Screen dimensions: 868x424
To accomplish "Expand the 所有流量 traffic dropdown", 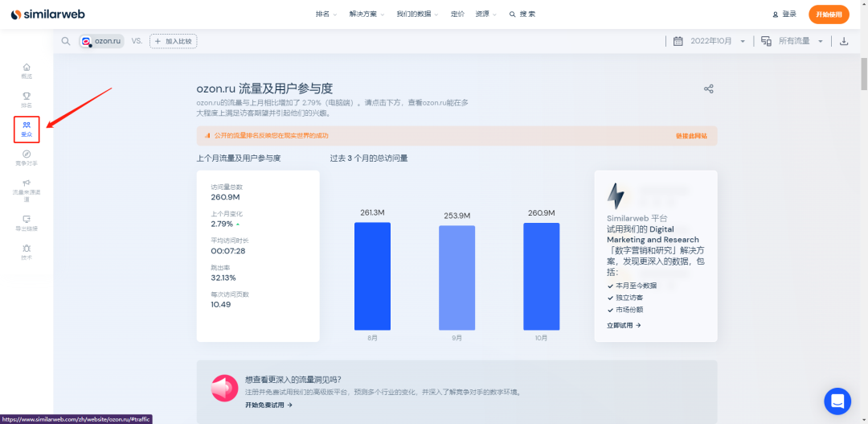I will pyautogui.click(x=801, y=41).
